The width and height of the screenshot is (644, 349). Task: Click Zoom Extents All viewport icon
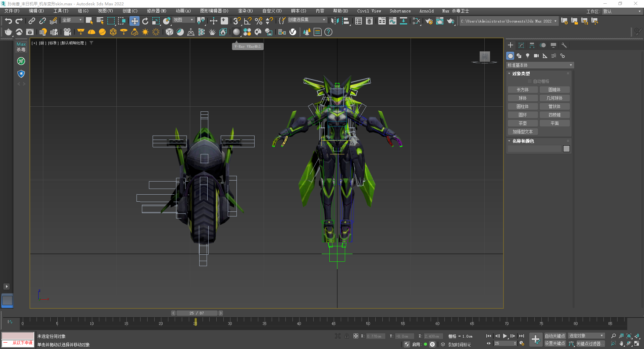(637, 336)
